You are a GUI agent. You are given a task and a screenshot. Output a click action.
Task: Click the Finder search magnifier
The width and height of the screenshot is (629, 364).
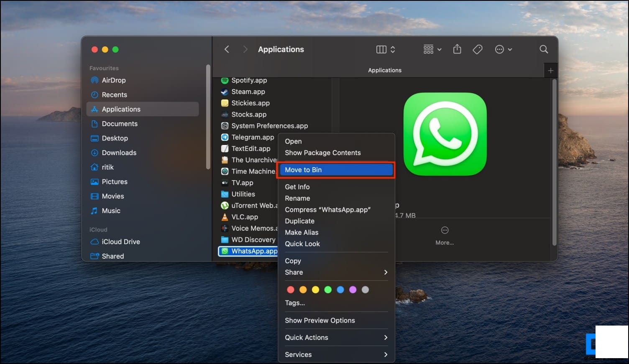(544, 49)
